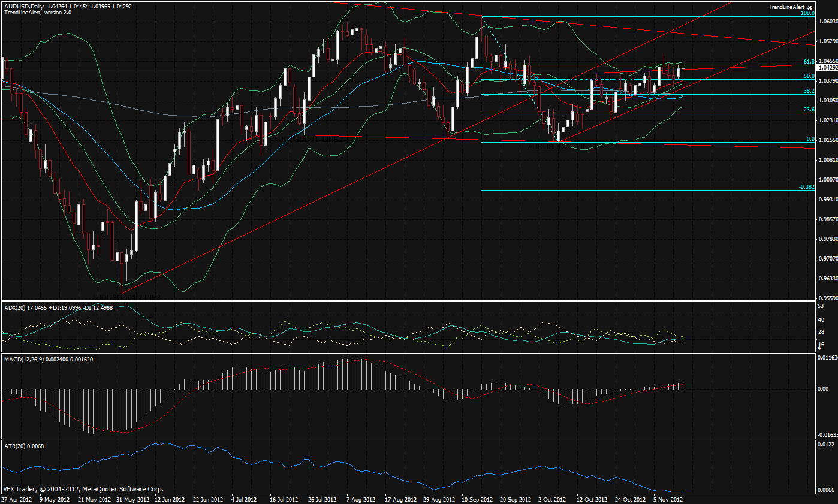The height and width of the screenshot is (504, 838).
Task: Click the 1.05290 price axis label
Action: click(827, 41)
